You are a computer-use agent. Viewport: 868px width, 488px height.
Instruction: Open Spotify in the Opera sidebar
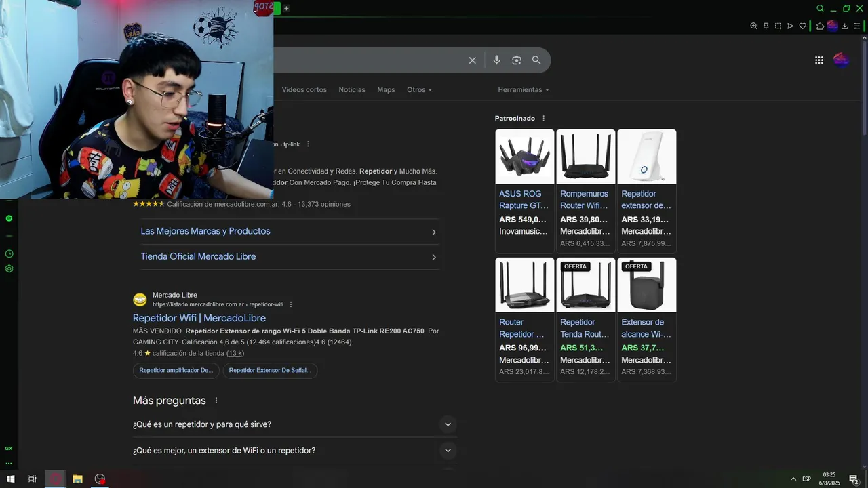pos(9,218)
